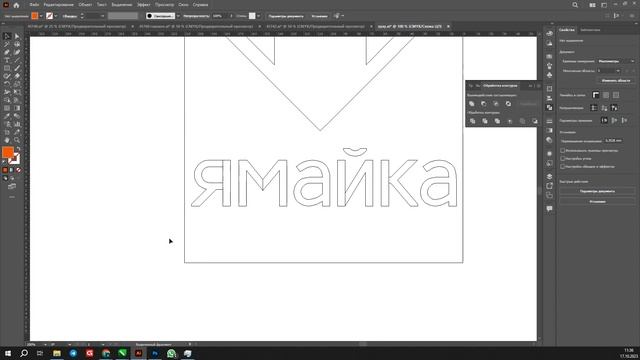This screenshot has height=360, width=640.
Task: Open the Эффект menu
Action: click(143, 5)
